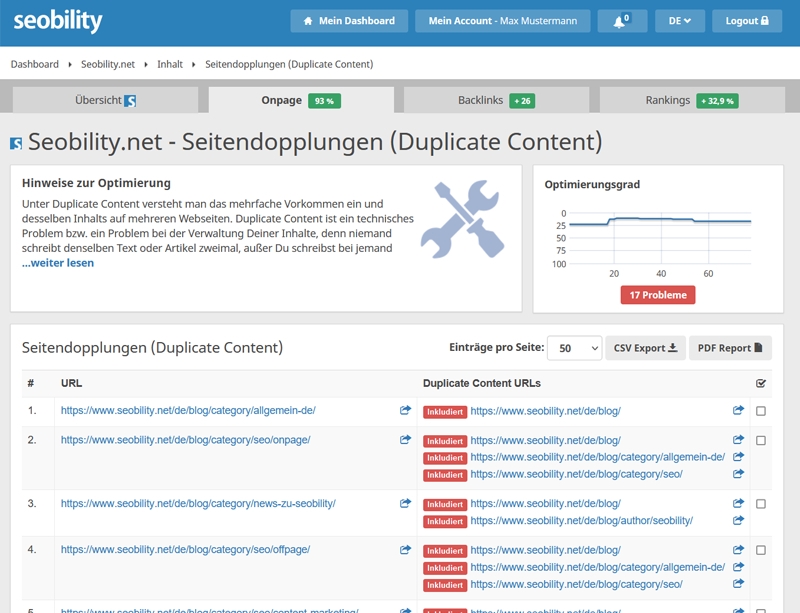
Task: Open external link for seo/onpage URL in row 2
Action: pyautogui.click(x=405, y=439)
